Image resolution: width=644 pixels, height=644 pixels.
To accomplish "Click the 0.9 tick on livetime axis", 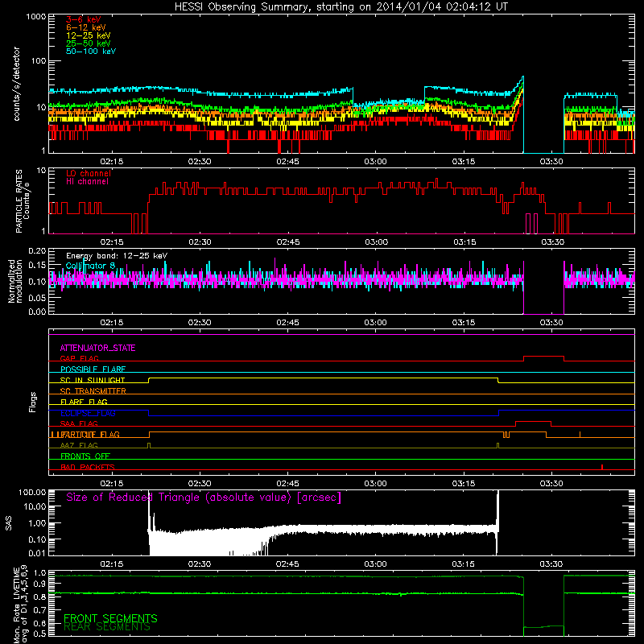I will click(x=39, y=584).
